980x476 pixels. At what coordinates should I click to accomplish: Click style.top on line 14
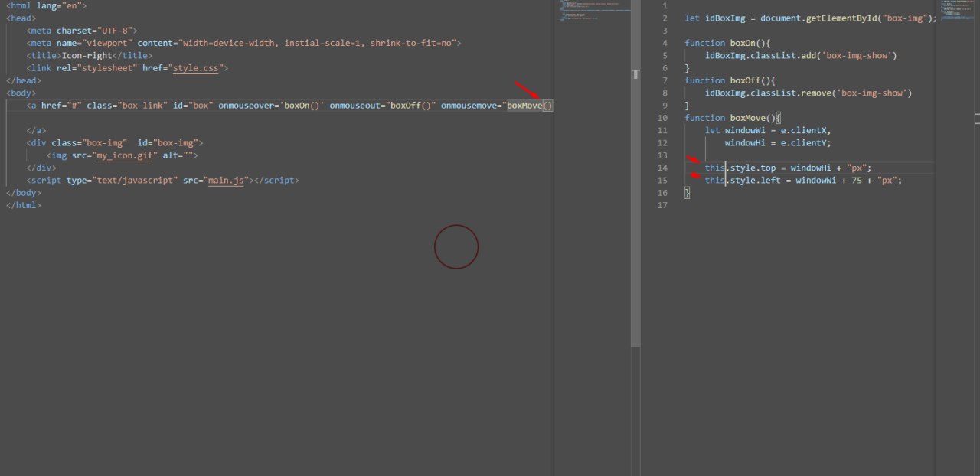click(x=753, y=168)
